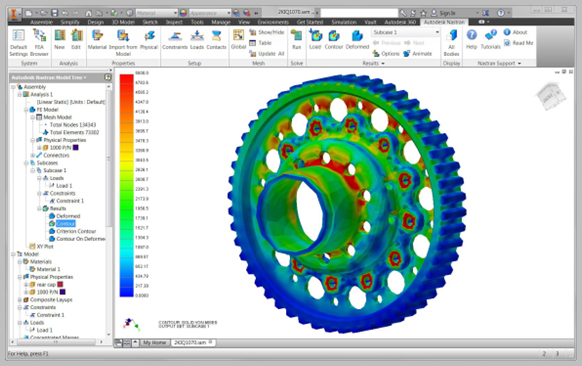Click the rear cap color swatch
582x366 pixels.
coord(60,285)
